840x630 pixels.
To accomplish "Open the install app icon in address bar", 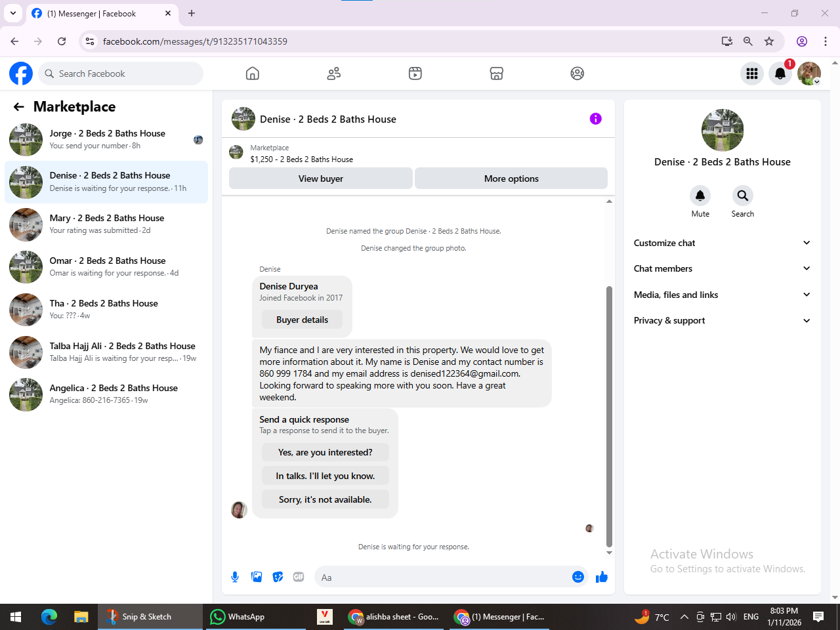I will coord(727,41).
